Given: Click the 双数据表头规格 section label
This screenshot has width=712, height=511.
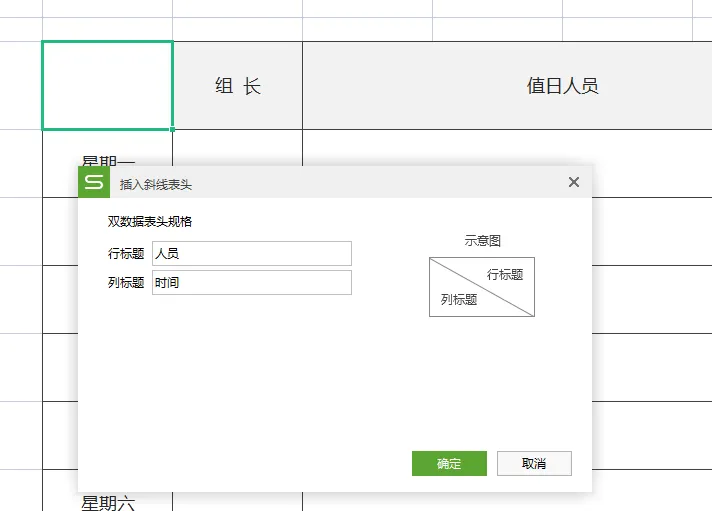Looking at the screenshot, I should 150,222.
